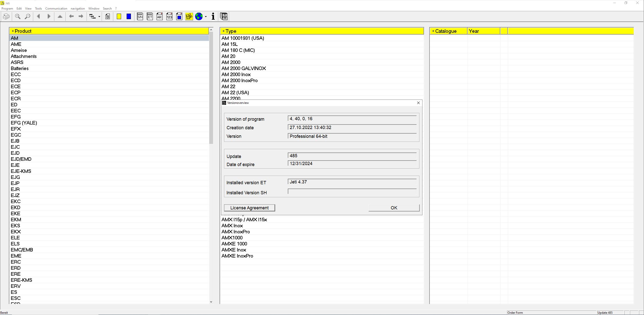Viewport: 644px width, 315px height.
Task: Click the up triangle level icon
Action: coord(60,17)
